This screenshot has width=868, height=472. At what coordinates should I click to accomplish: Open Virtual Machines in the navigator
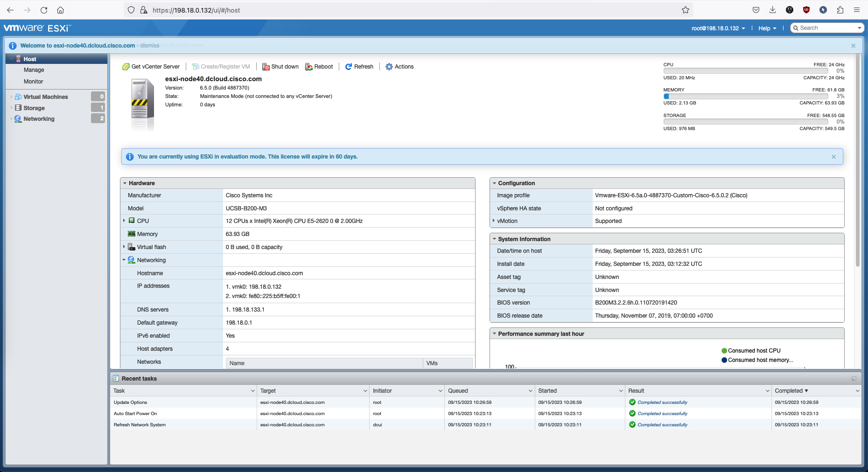click(x=46, y=97)
